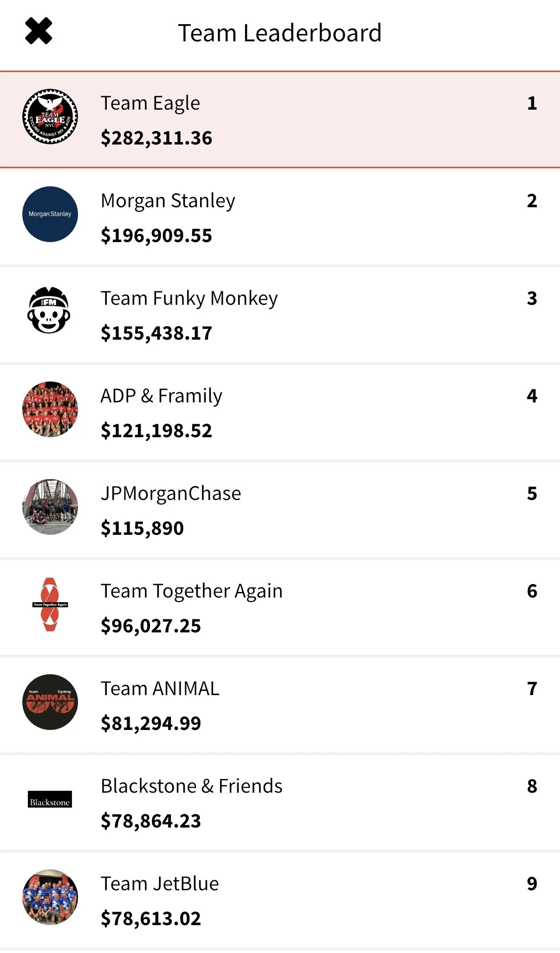
Task: Open ADP & Framily group photo avatar
Action: click(50, 409)
